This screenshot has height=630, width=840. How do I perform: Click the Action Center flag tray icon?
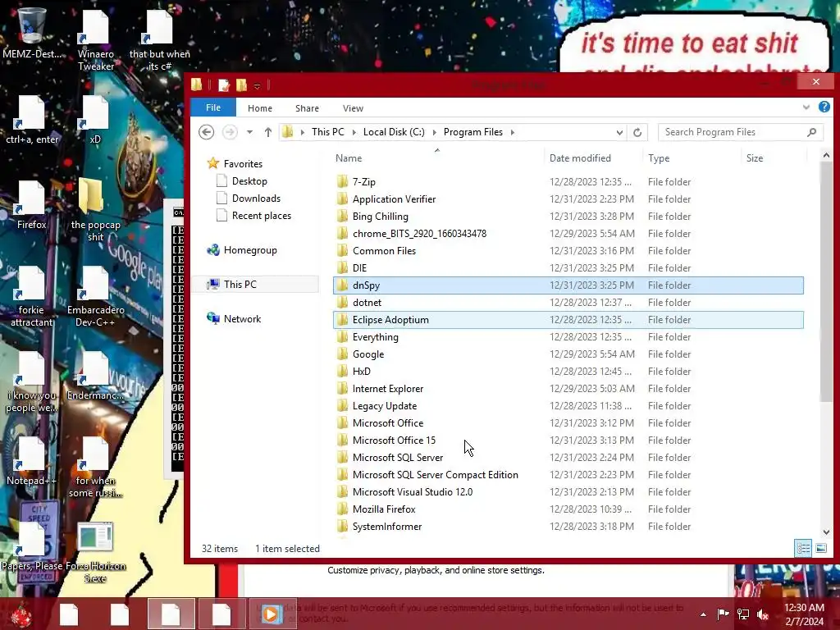[x=723, y=614]
